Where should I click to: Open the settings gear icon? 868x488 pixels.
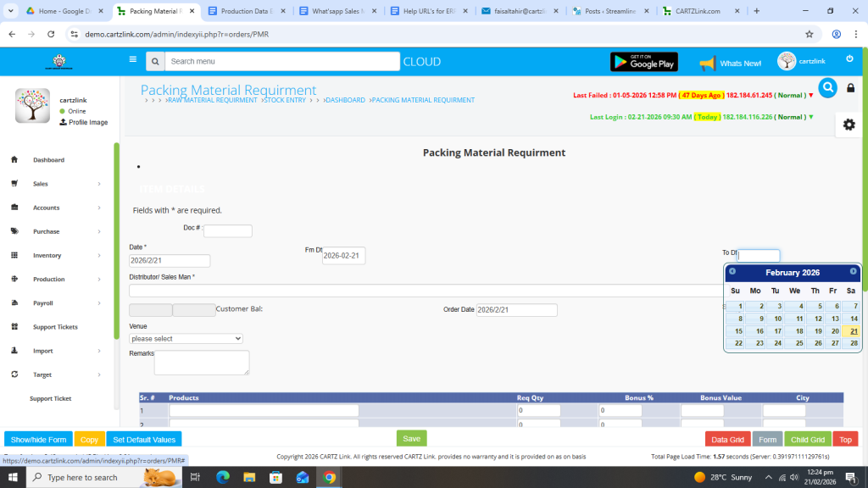click(849, 125)
